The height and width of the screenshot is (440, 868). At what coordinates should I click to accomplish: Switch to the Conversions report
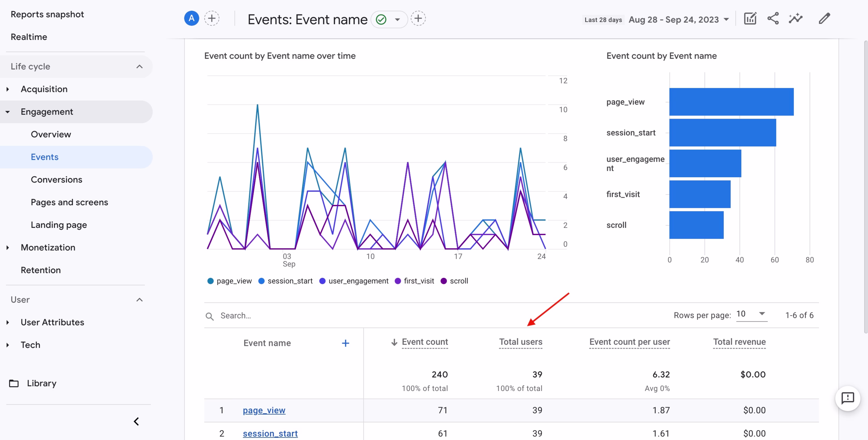click(x=57, y=179)
